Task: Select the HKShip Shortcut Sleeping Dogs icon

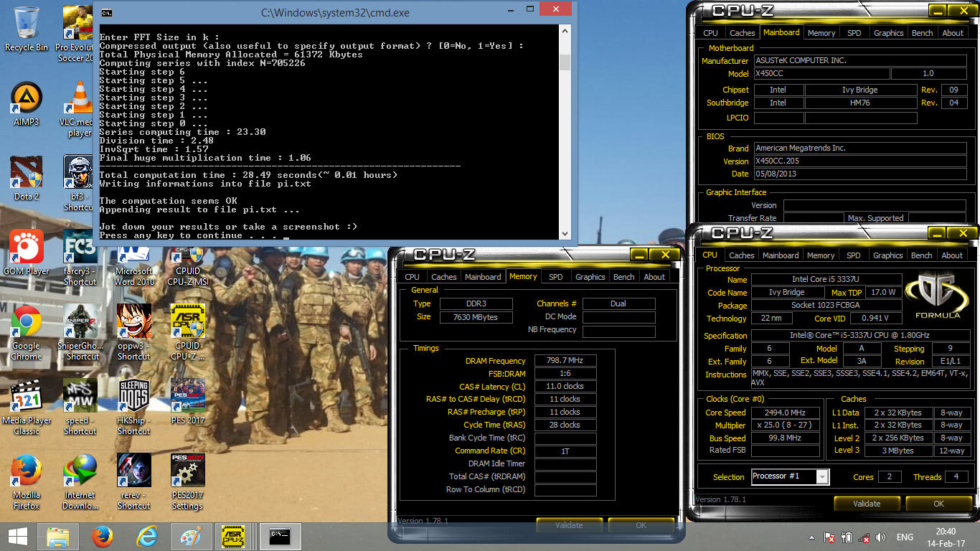Action: point(134,408)
